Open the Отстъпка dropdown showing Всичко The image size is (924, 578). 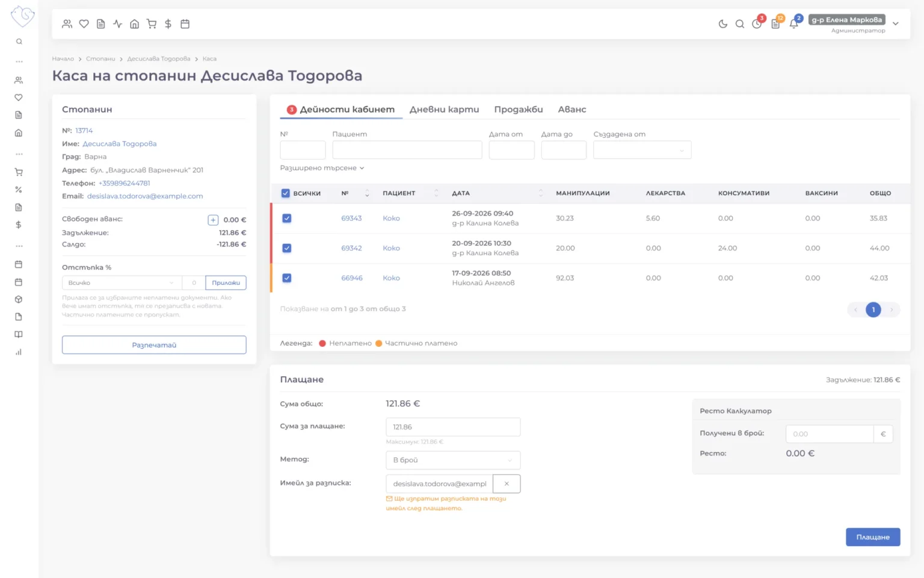(122, 282)
